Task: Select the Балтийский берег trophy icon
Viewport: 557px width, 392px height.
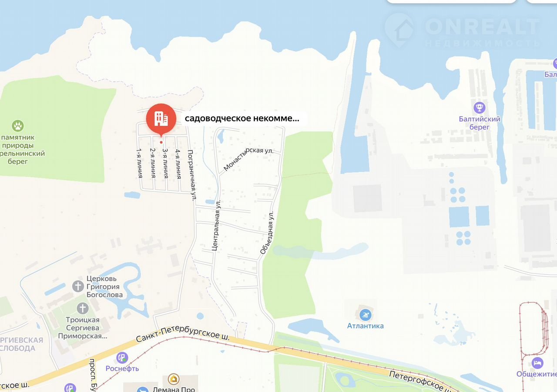Action: pyautogui.click(x=479, y=107)
